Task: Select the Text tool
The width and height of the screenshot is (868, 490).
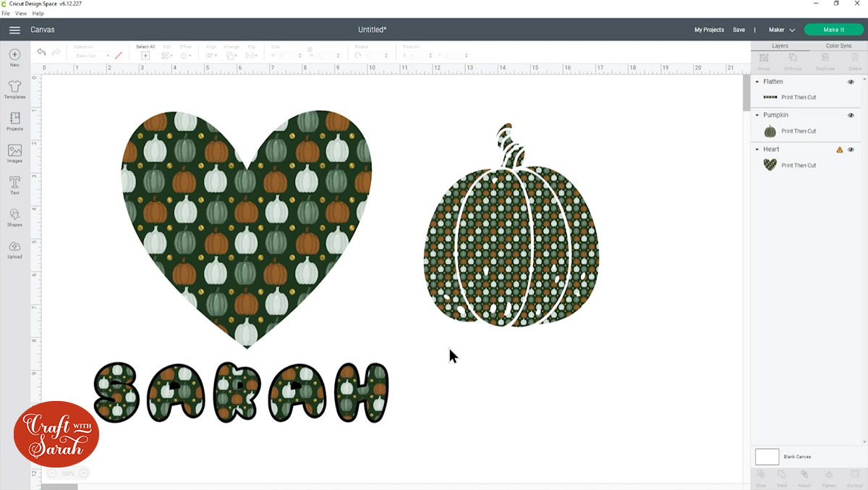Action: pyautogui.click(x=14, y=185)
